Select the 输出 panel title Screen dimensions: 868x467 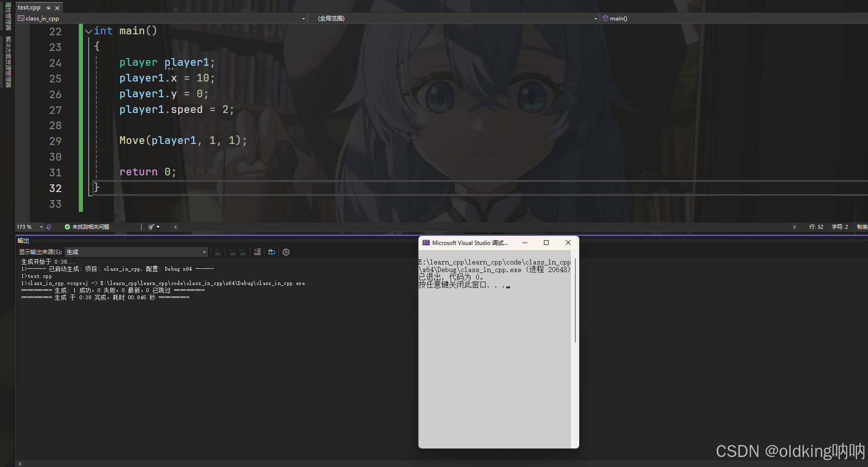(23, 241)
